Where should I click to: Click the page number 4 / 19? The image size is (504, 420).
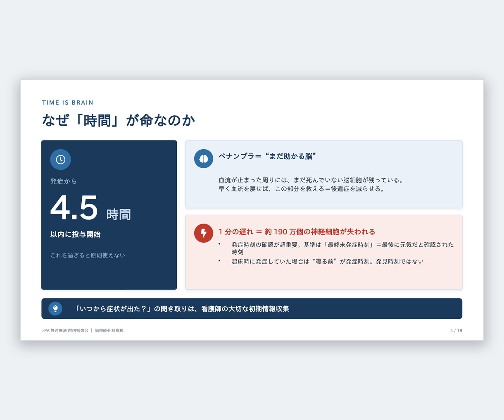point(456,331)
